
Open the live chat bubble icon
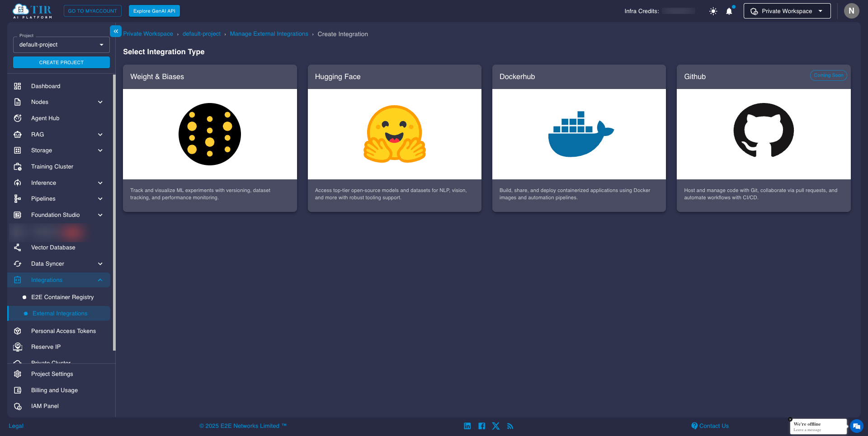coord(856,426)
